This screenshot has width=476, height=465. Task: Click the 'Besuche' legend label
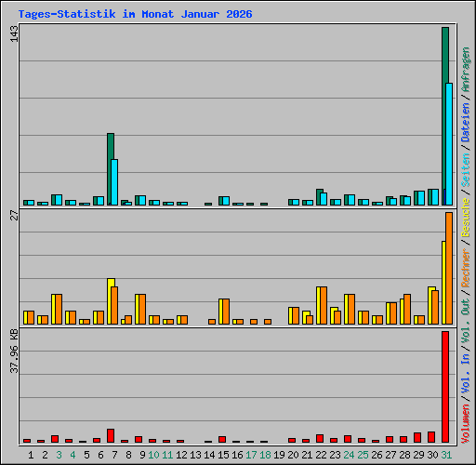pyautogui.click(x=466, y=218)
